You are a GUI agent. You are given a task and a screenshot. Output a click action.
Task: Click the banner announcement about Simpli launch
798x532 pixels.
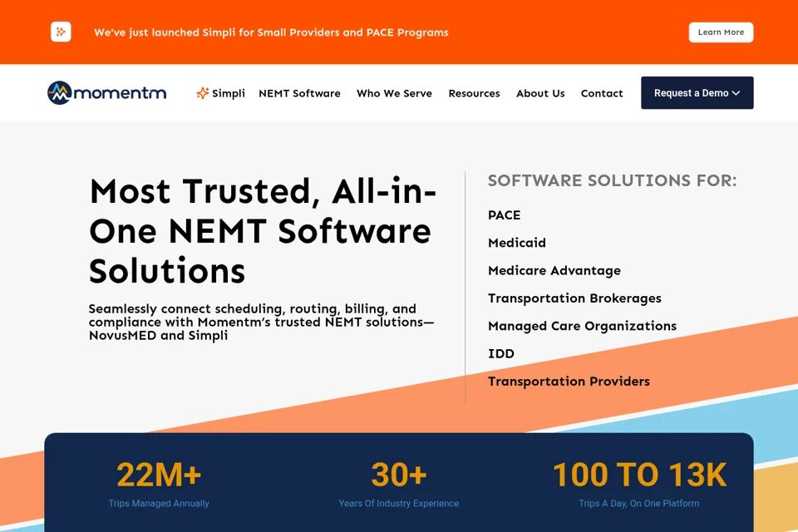[271, 32]
